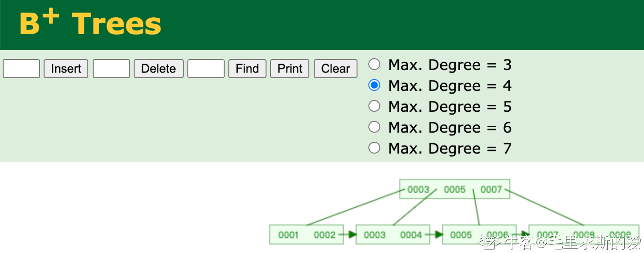The height and width of the screenshot is (253, 644).
Task: Focus the input field before Insert
Action: pos(21,69)
